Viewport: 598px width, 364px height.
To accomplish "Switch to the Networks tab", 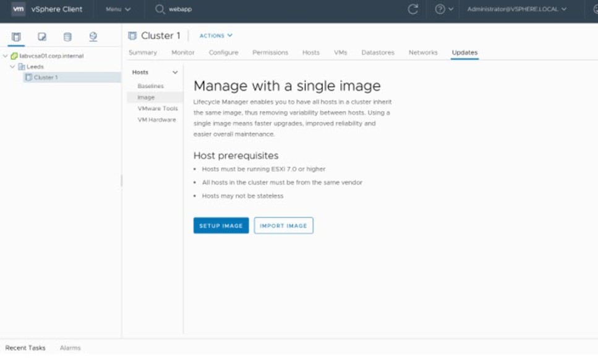I will tap(423, 53).
